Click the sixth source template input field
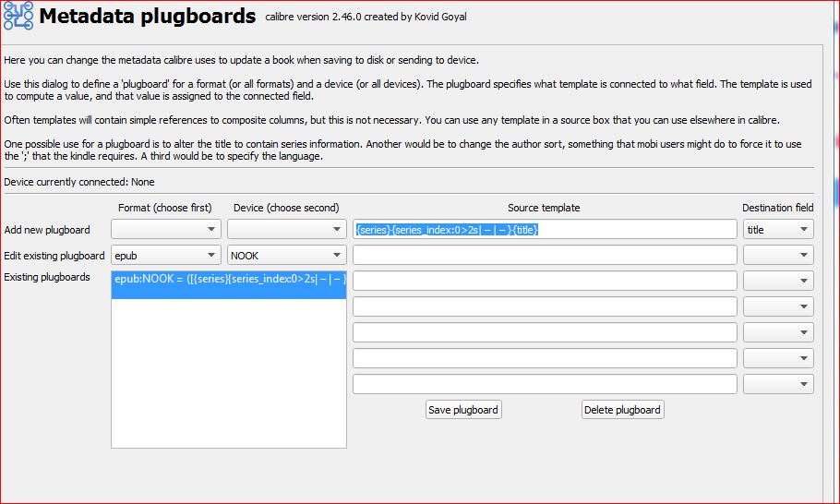Screen dimensions: 840x504 [545, 358]
